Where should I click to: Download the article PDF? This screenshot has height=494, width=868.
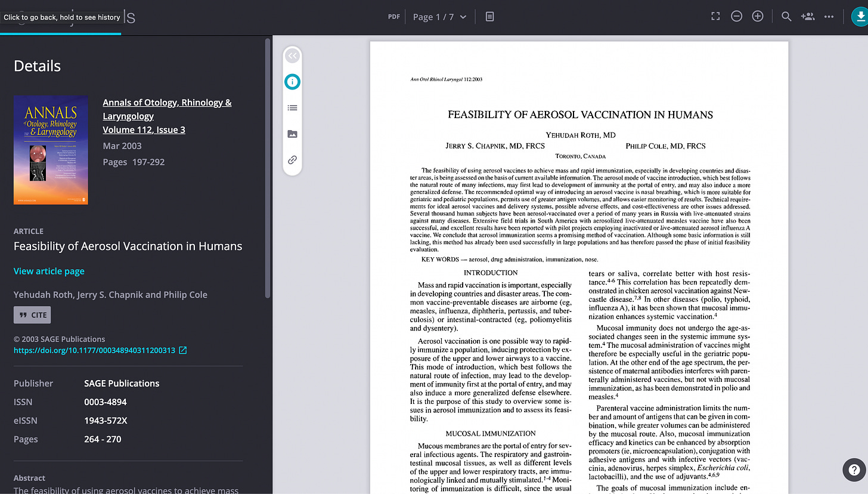coord(859,17)
